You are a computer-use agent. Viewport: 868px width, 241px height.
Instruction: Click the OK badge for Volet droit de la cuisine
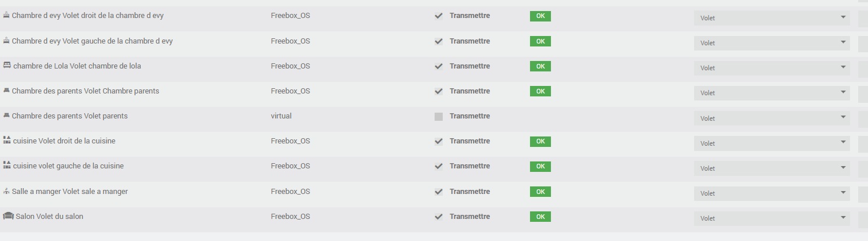tap(540, 141)
